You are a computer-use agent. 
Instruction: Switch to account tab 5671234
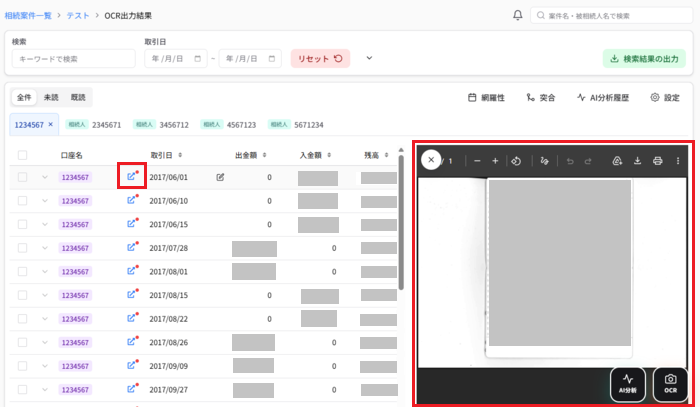(x=296, y=125)
